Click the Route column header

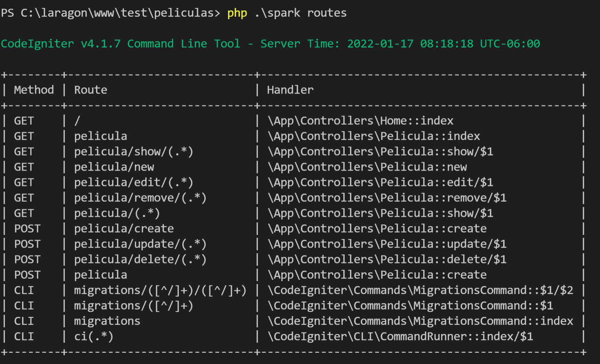90,89
